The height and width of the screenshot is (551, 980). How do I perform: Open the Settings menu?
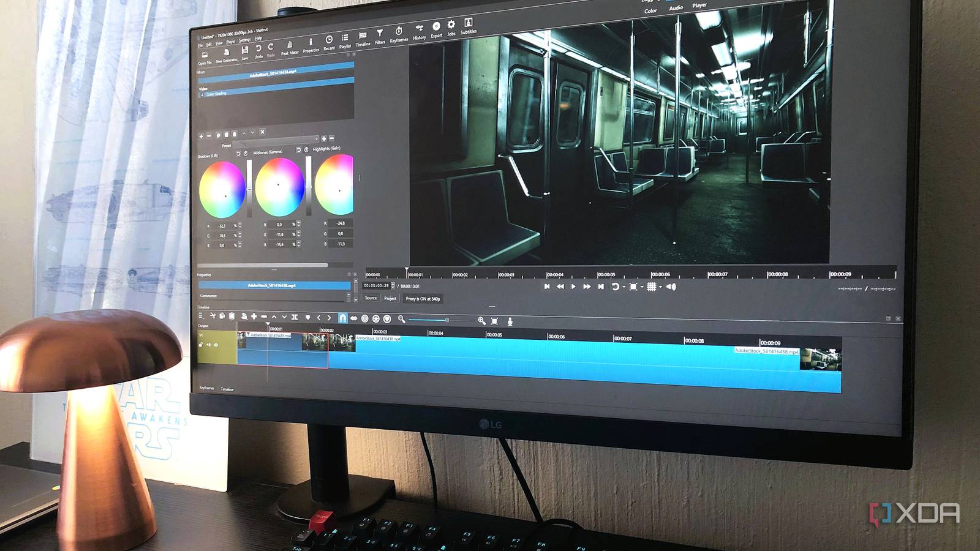click(244, 40)
